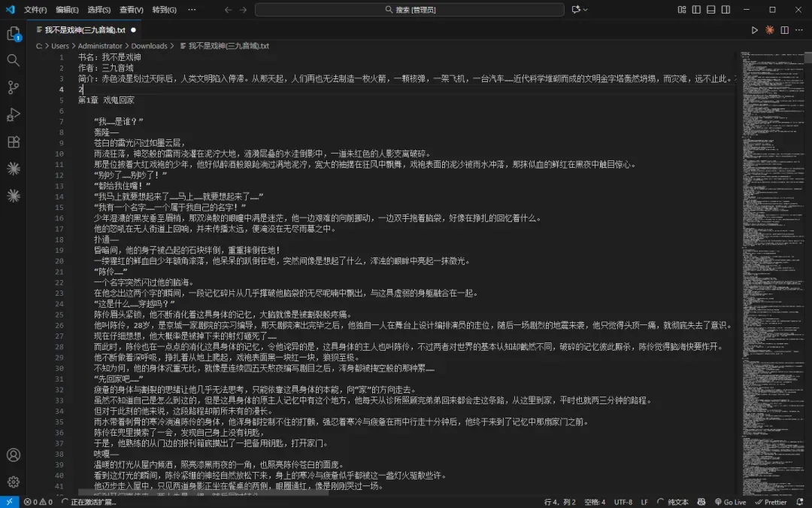Toggle the primary side bar layout

(696, 9)
